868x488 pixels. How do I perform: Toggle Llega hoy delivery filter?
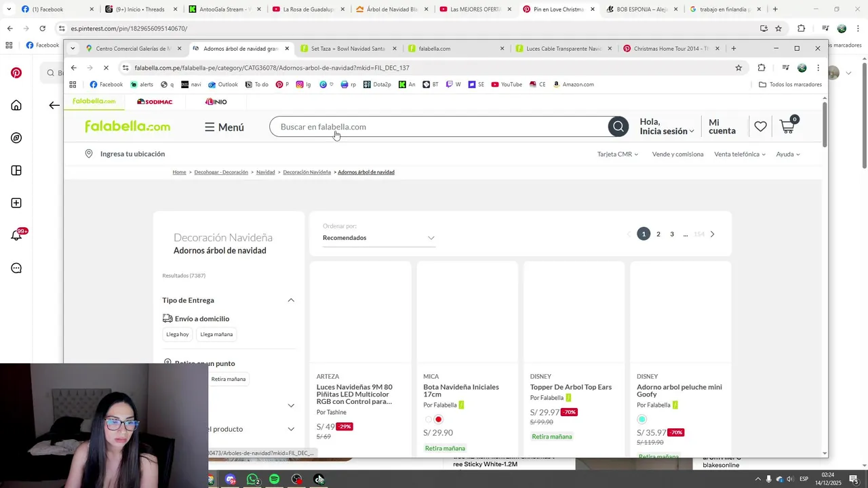point(178,334)
